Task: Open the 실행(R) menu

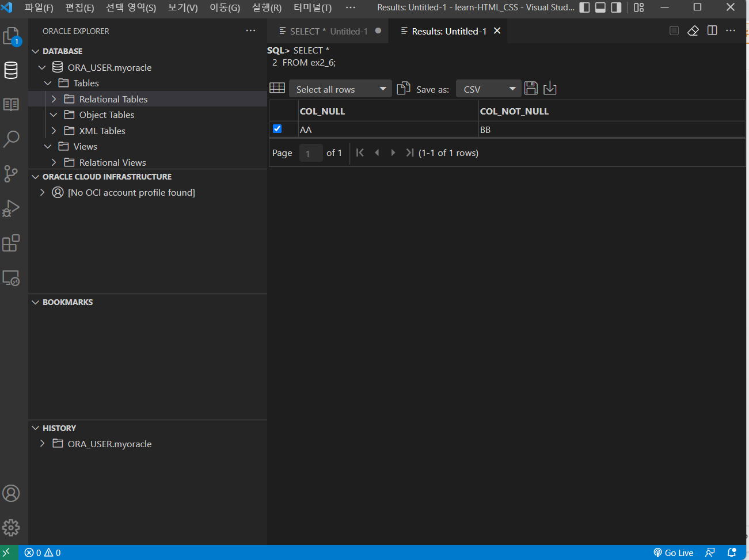Action: (267, 7)
